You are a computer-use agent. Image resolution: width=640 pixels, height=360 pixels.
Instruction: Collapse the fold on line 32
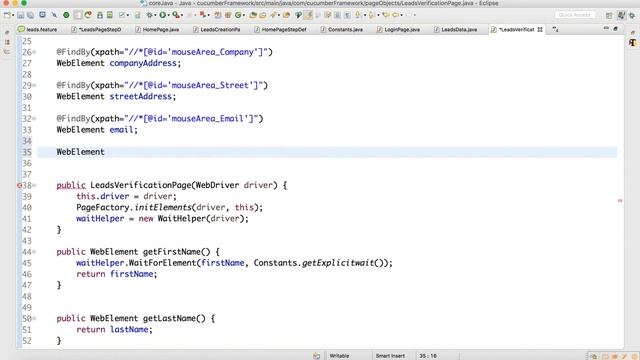pos(34,119)
